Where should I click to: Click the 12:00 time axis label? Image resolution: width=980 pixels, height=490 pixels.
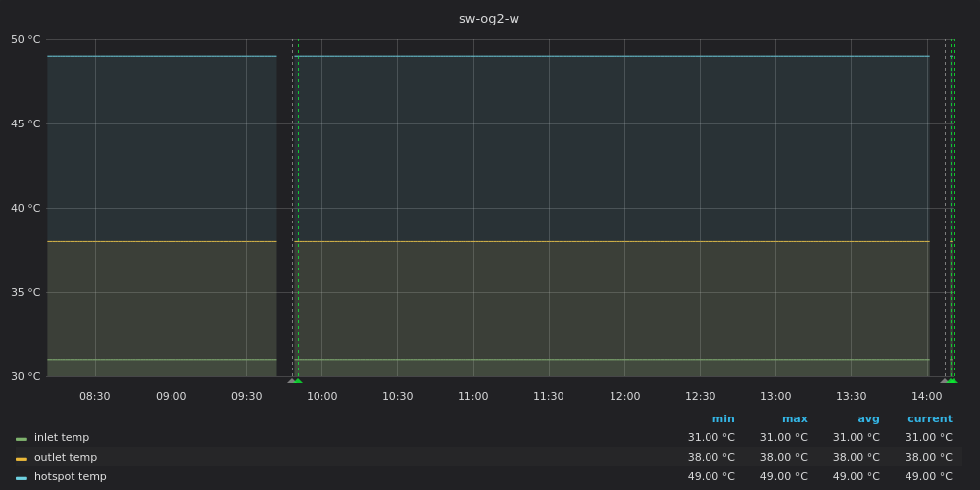coord(624,396)
